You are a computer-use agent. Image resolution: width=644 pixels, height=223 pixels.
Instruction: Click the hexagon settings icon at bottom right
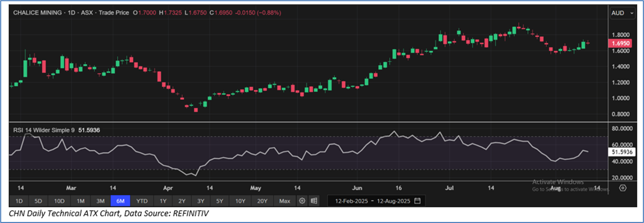coord(623,189)
